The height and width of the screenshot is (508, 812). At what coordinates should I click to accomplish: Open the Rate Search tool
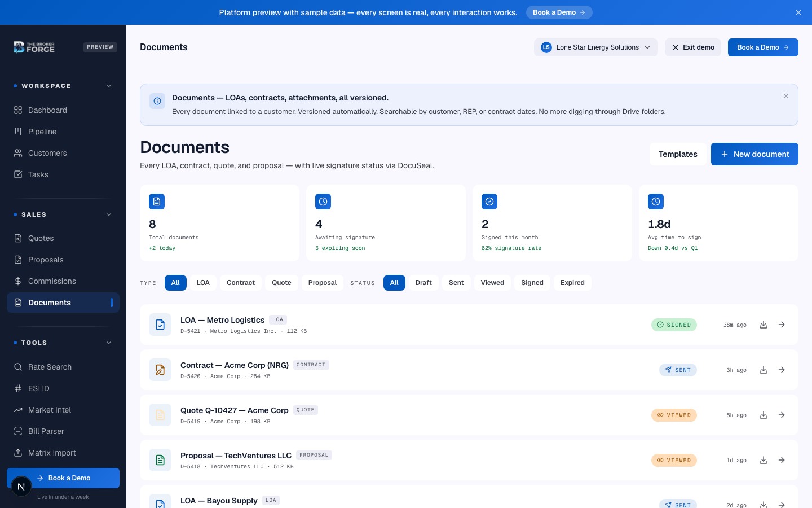point(63,367)
